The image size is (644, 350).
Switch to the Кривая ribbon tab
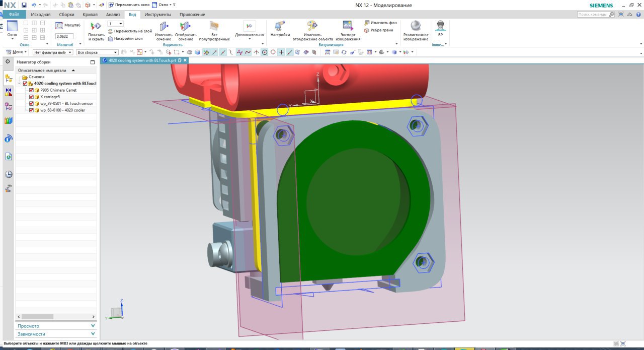click(x=90, y=15)
